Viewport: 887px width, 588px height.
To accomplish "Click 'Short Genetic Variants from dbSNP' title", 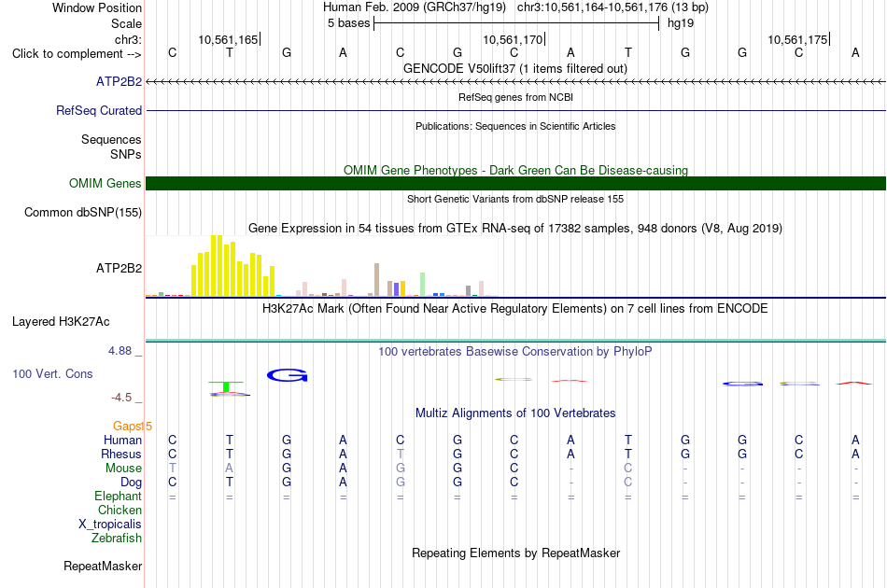I will [x=515, y=199].
